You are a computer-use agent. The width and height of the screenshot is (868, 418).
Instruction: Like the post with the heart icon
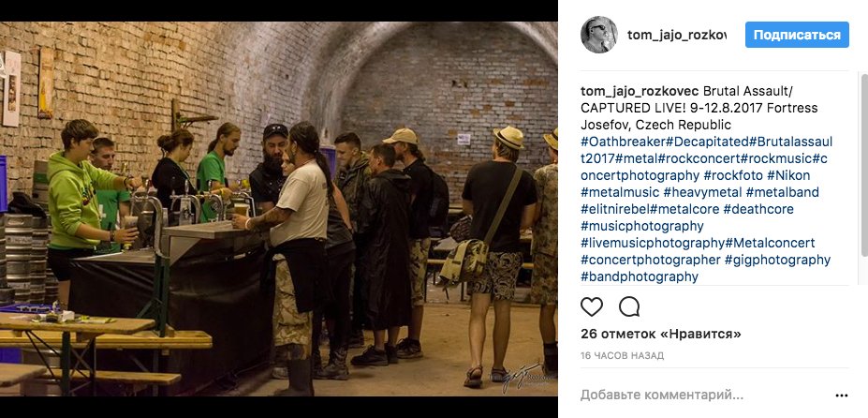coord(591,306)
